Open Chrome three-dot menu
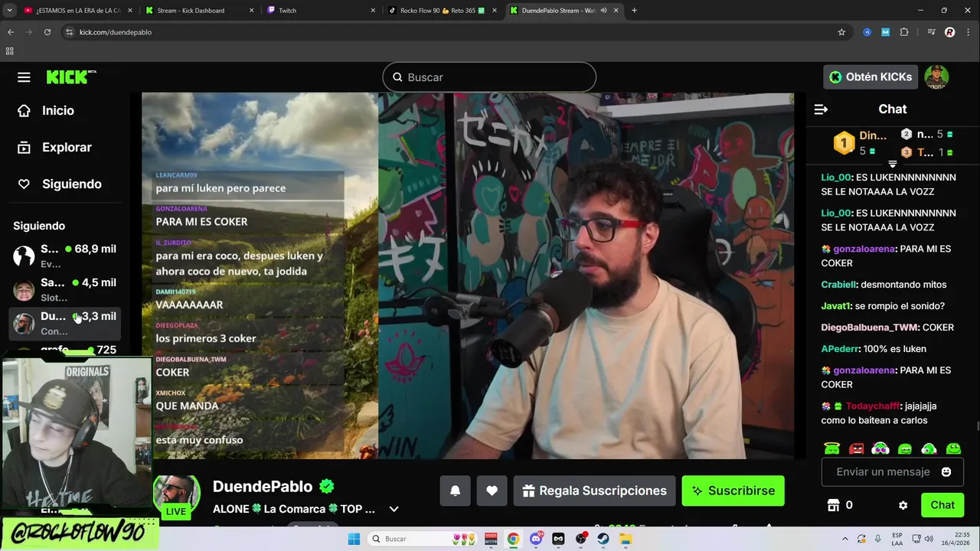Screen dimensions: 980x551 pos(969,32)
